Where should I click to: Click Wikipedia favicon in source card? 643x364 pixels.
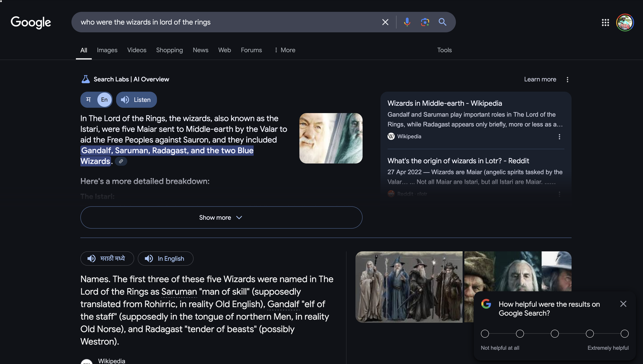[x=391, y=136]
